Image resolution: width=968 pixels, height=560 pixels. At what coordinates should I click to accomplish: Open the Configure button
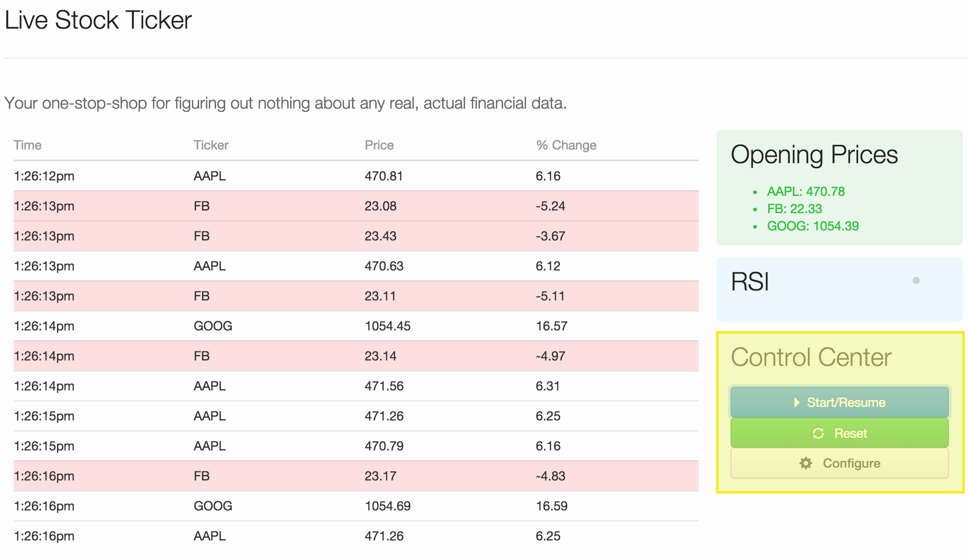coord(840,463)
